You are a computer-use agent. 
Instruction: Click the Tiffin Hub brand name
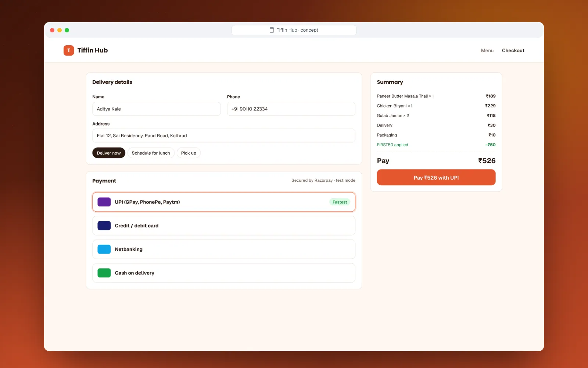point(93,50)
